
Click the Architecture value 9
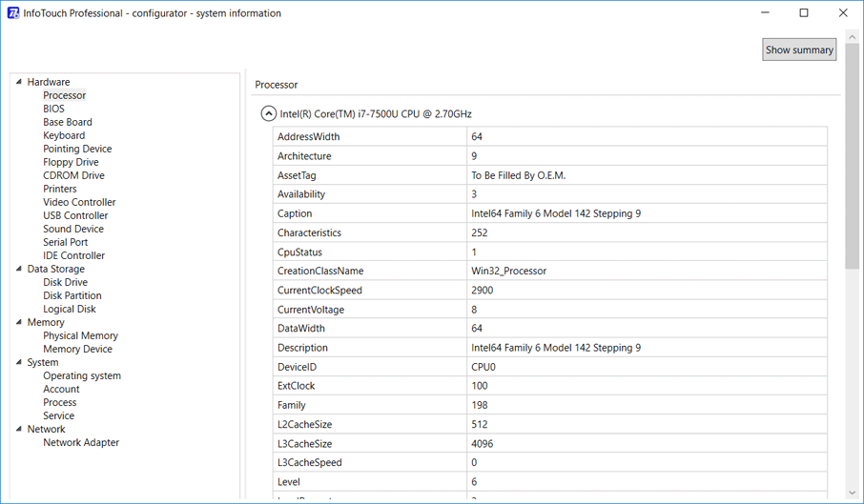click(x=474, y=155)
